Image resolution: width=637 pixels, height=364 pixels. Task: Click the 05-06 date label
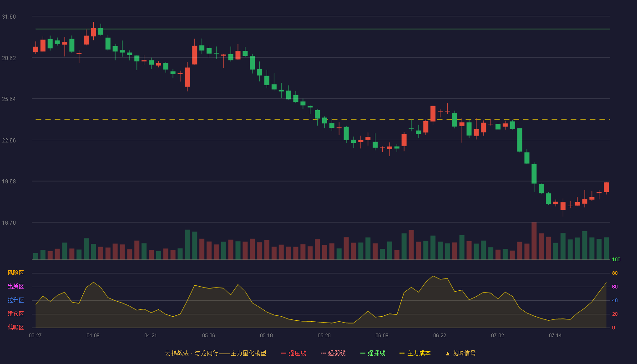pyautogui.click(x=208, y=335)
